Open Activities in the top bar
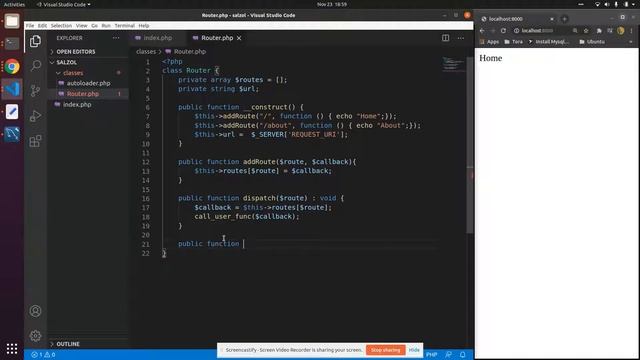This screenshot has width=640, height=360. click(14, 4)
